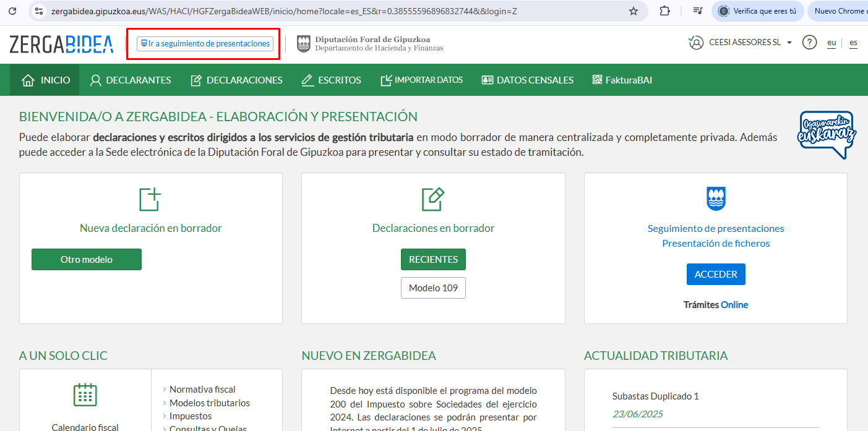Open 'Presentación de ficheros' link
868x431 pixels.
716,243
